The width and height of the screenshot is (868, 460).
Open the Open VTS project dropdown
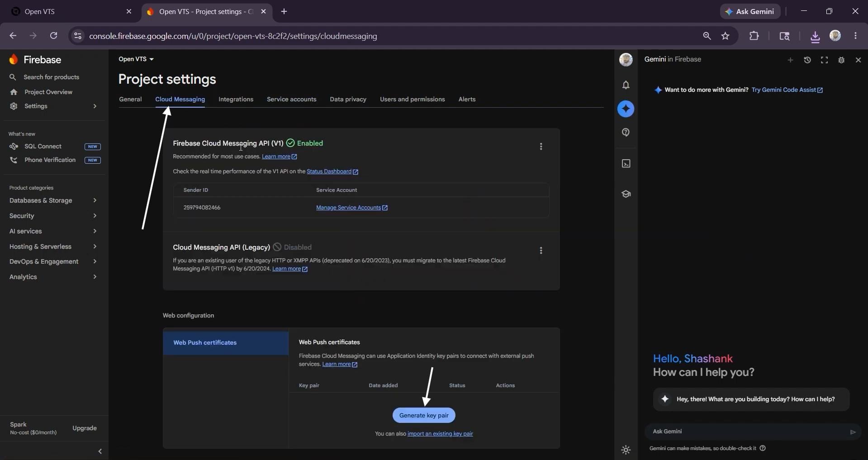tap(136, 59)
